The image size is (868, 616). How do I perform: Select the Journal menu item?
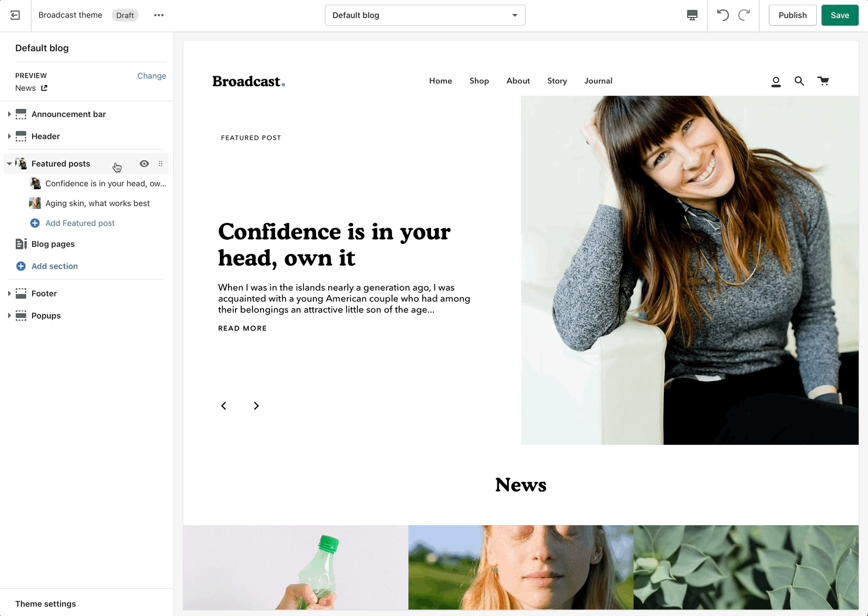[598, 81]
